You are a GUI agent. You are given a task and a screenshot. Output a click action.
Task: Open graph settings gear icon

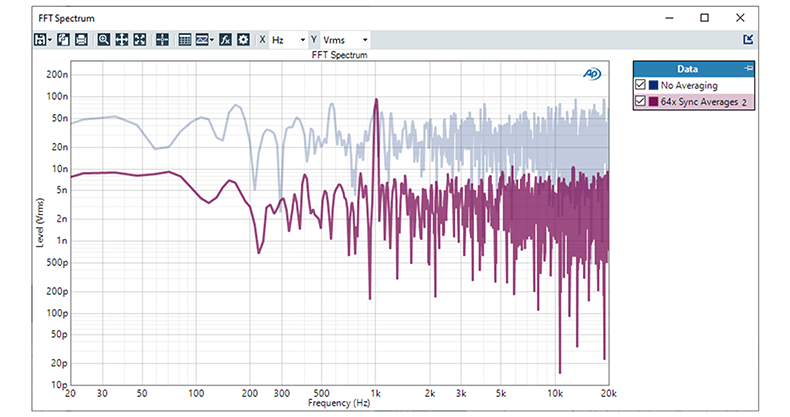pyautogui.click(x=242, y=39)
